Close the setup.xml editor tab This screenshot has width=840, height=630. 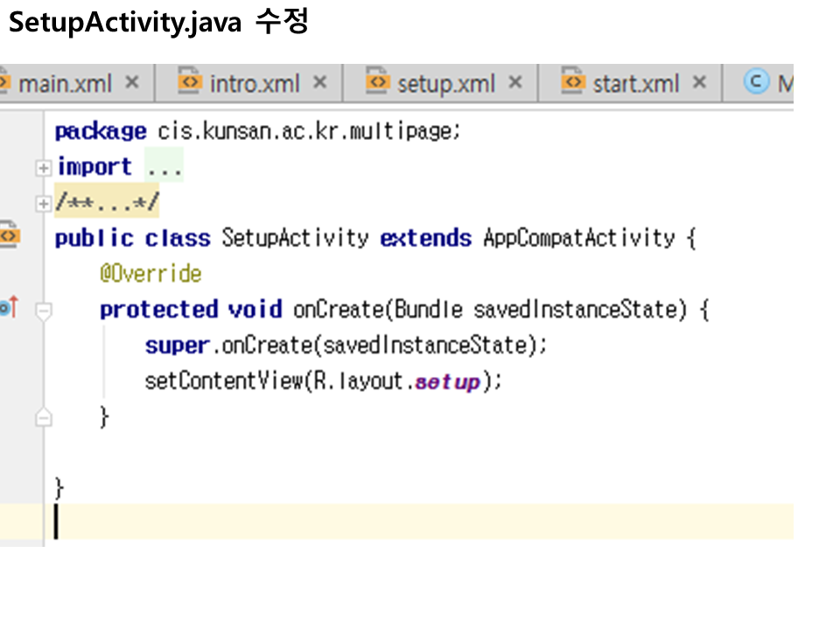point(515,82)
